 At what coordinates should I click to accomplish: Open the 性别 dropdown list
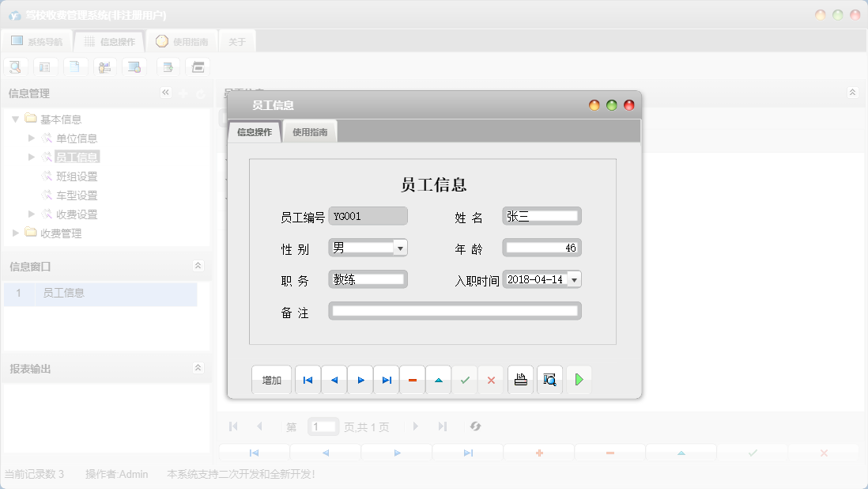(x=400, y=248)
